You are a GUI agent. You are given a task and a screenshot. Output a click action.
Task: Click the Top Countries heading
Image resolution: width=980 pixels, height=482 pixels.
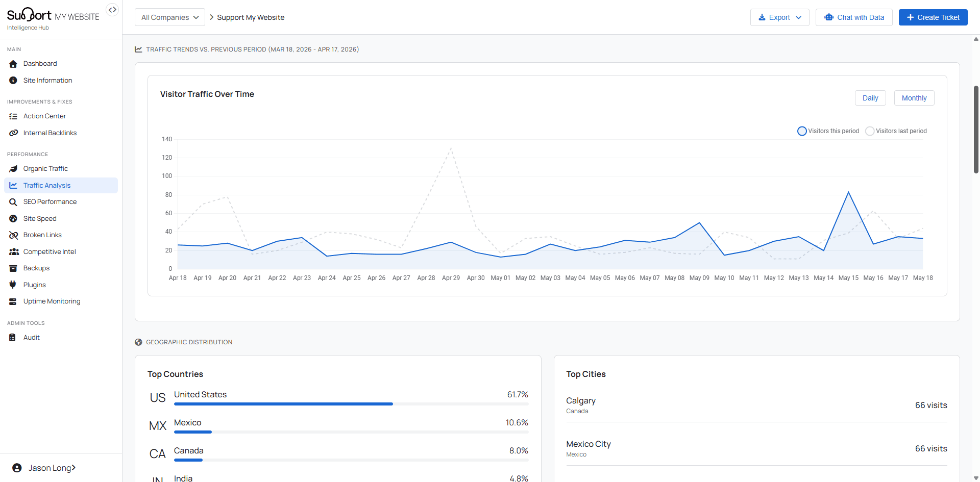point(175,374)
